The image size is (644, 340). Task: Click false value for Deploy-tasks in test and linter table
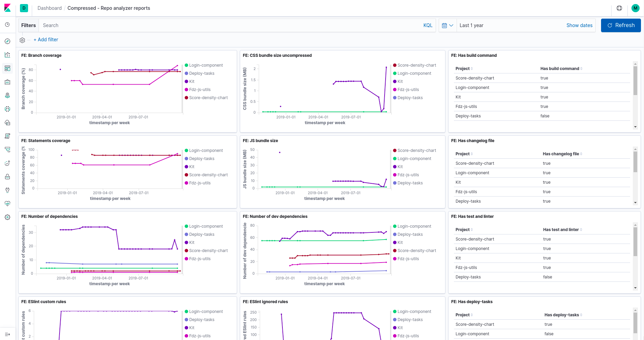coord(548,277)
